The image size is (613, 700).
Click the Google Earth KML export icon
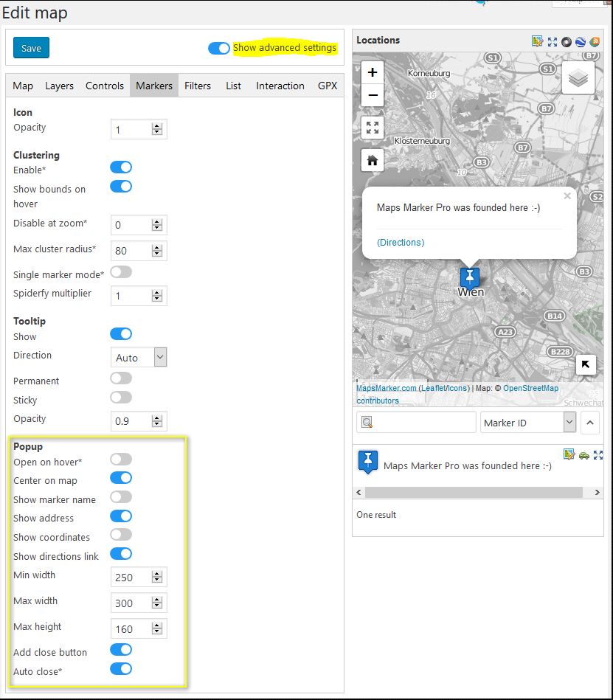(x=580, y=42)
